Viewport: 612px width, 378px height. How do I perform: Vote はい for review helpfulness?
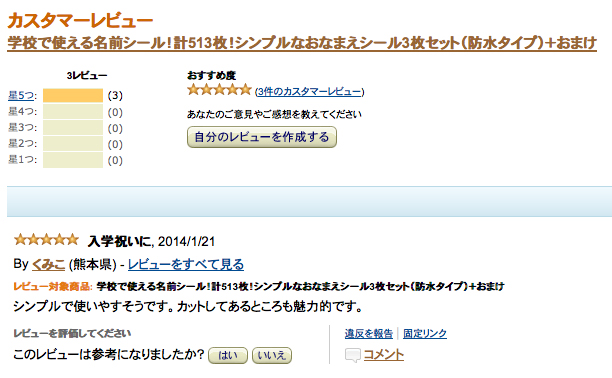point(228,355)
